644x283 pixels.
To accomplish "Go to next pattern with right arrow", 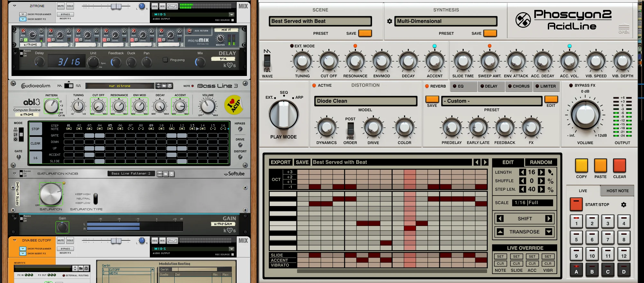I will tap(485, 162).
